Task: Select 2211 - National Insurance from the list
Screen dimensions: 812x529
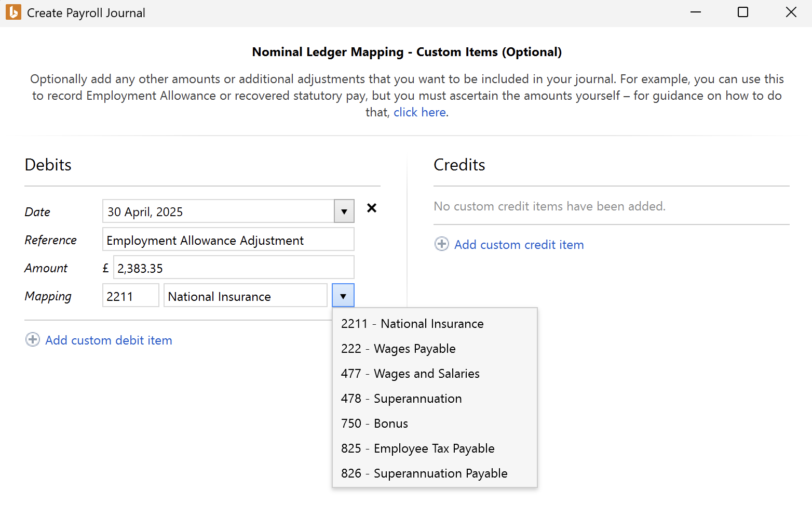Action: (435, 324)
